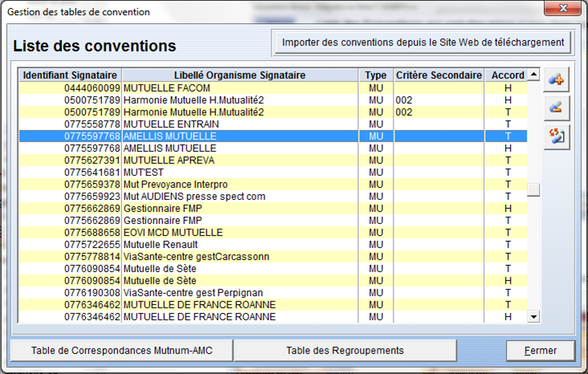Click the vertical scrollbar thumb

click(x=533, y=189)
